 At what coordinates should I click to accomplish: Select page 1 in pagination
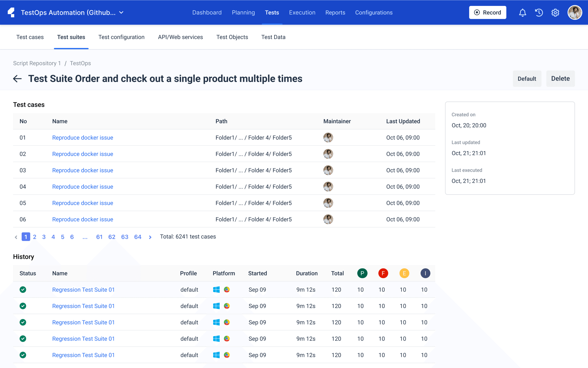(x=26, y=237)
